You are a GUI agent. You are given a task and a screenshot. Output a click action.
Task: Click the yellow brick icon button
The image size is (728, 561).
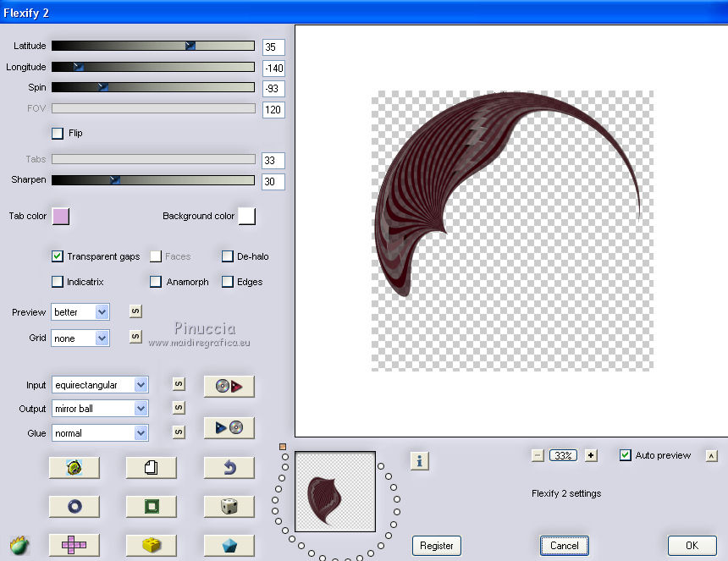tap(152, 545)
